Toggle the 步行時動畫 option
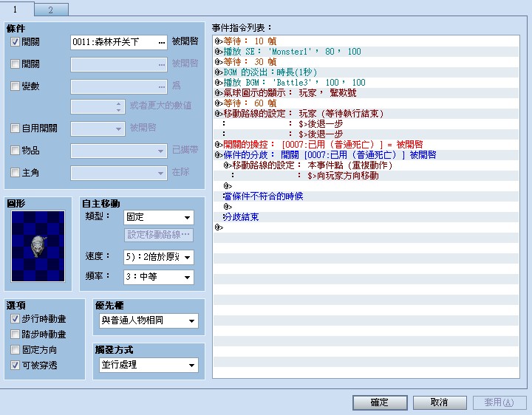 click(x=15, y=319)
